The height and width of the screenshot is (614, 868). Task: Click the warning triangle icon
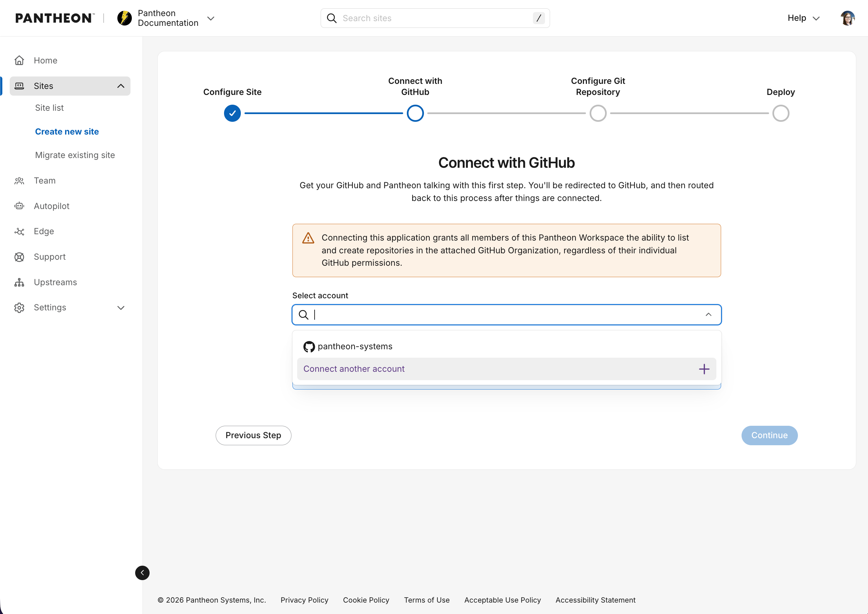[x=308, y=238]
